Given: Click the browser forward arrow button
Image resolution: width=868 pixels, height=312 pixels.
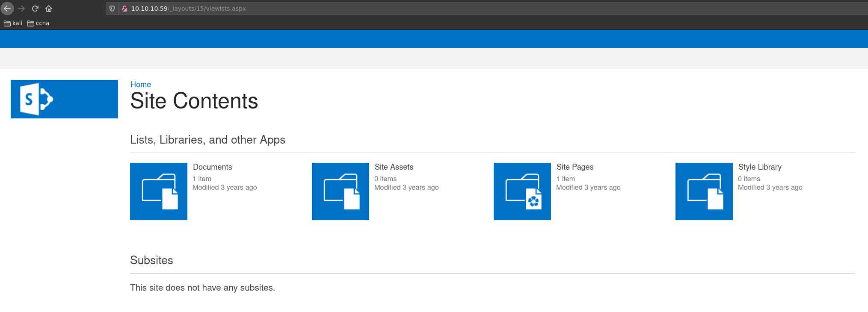Looking at the screenshot, I should [x=21, y=9].
